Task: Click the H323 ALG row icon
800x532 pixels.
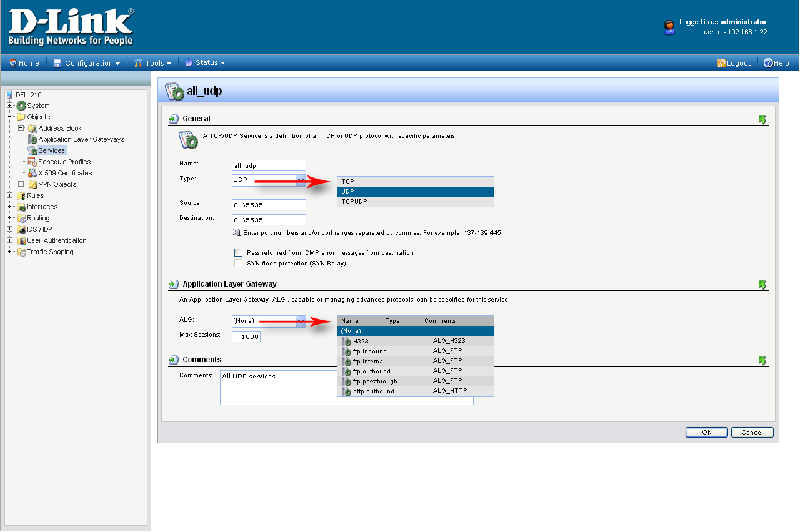Action: click(x=346, y=342)
